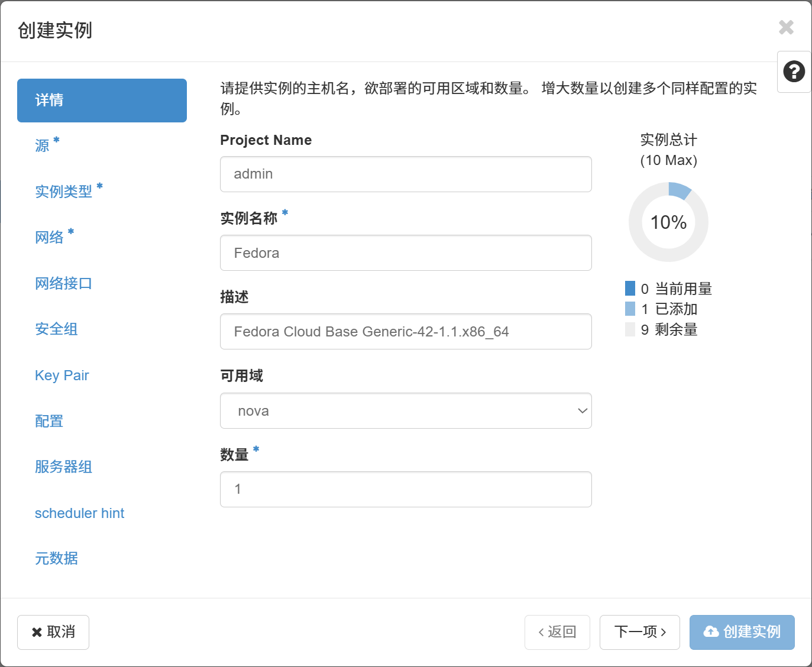812x667 pixels.
Task: Switch to the 配置 step
Action: [49, 421]
